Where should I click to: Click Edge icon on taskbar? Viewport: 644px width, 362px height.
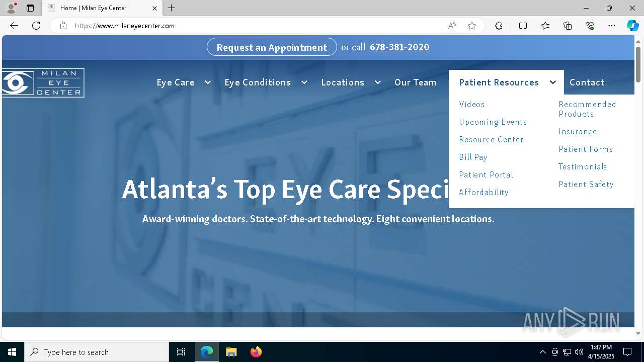(x=207, y=352)
